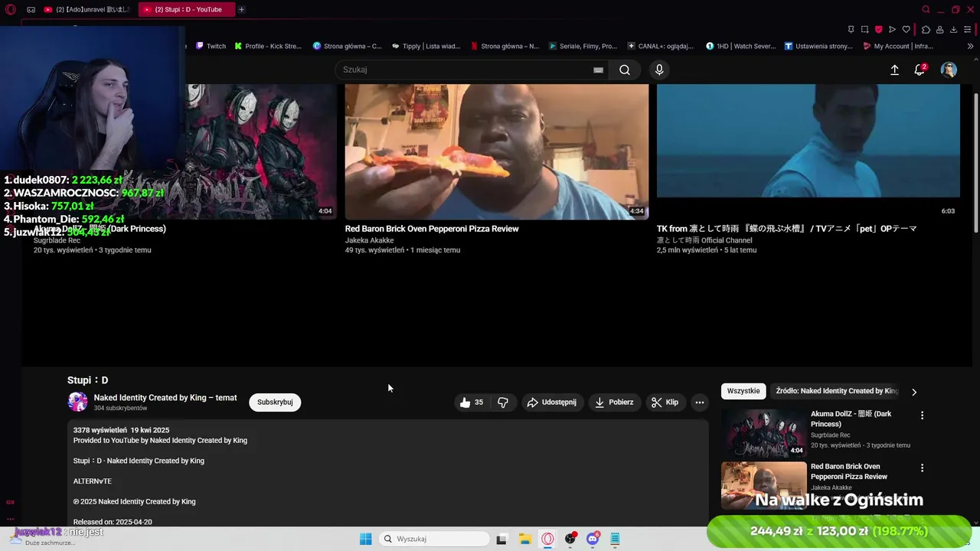Open more actions three-dot menu
The image size is (980, 551).
click(699, 402)
